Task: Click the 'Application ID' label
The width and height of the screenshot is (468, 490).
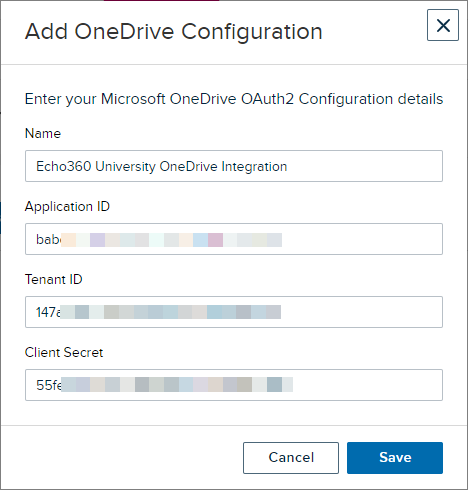Action: (67, 207)
